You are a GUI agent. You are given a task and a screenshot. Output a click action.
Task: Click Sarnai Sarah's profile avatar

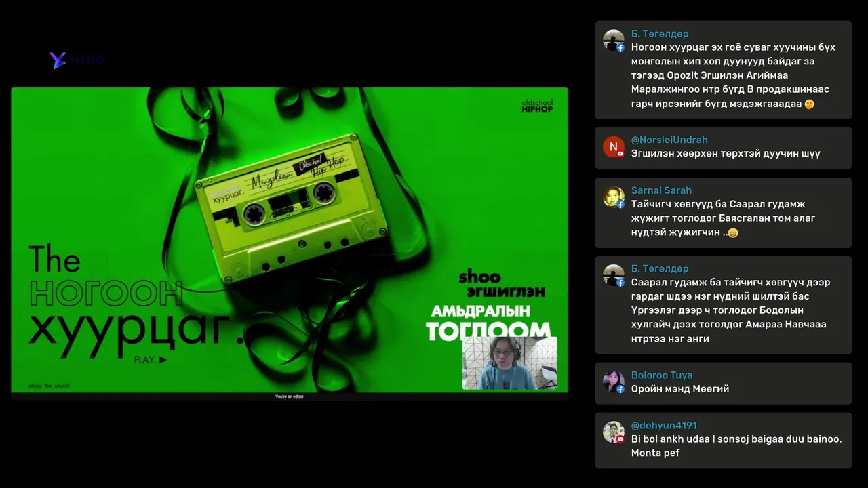coord(613,197)
